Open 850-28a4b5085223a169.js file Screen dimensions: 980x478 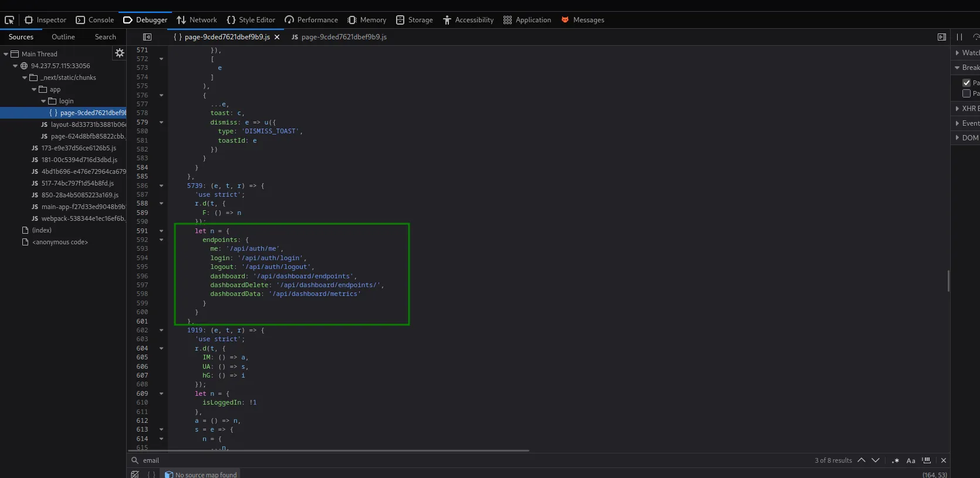pyautogui.click(x=75, y=195)
